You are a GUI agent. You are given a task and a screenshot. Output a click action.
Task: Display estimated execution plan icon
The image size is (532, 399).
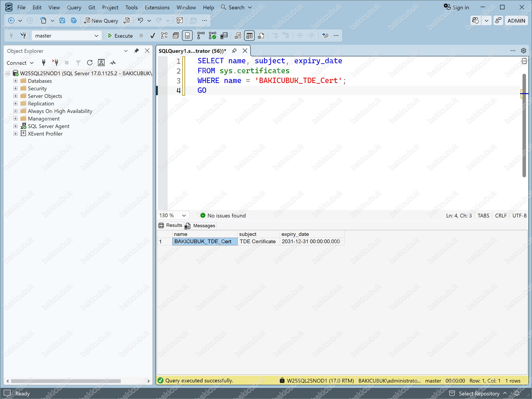tap(164, 36)
